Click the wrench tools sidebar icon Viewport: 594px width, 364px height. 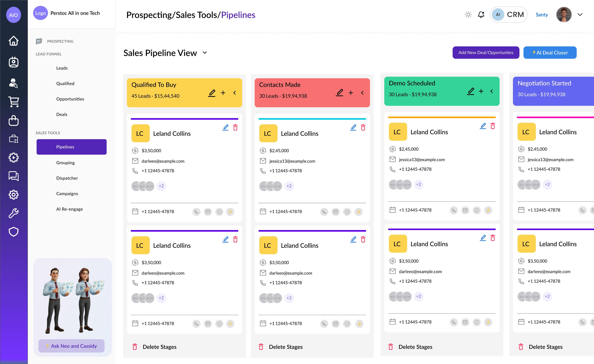(13, 213)
